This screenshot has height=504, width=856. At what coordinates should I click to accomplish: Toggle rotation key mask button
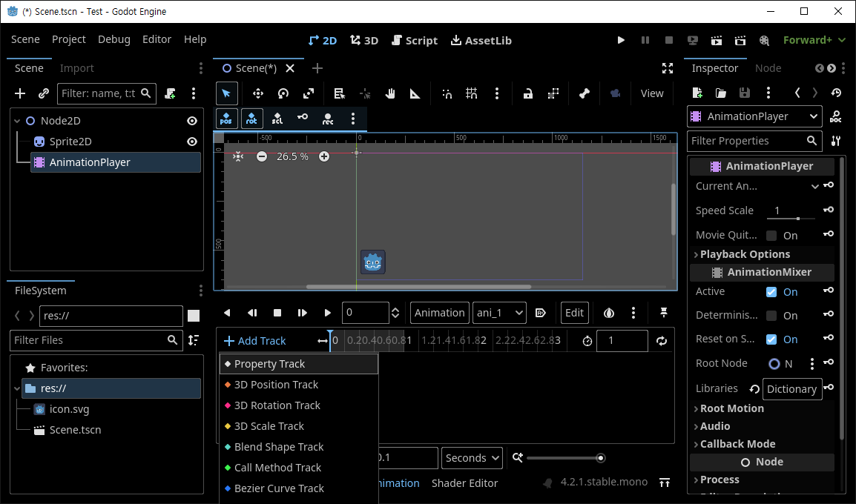(x=251, y=118)
